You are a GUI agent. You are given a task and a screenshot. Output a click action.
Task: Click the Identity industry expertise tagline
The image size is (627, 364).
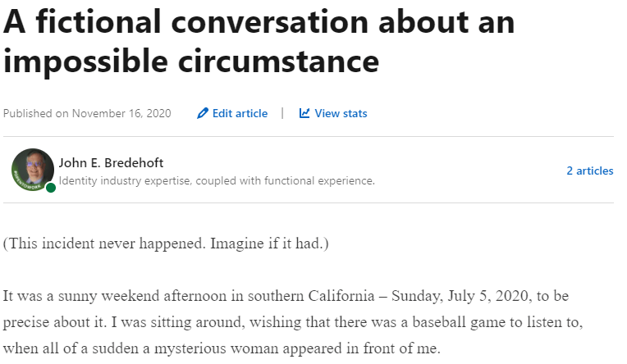[217, 180]
